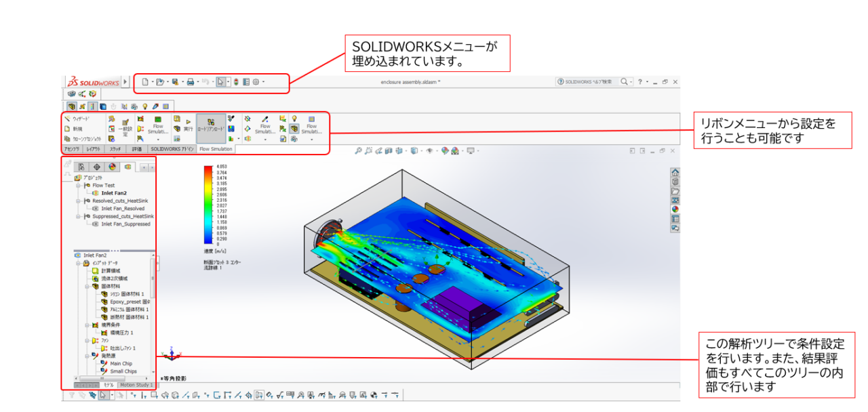Toggle section view in the heads-up toolbar
868x412 pixels.
tap(388, 150)
